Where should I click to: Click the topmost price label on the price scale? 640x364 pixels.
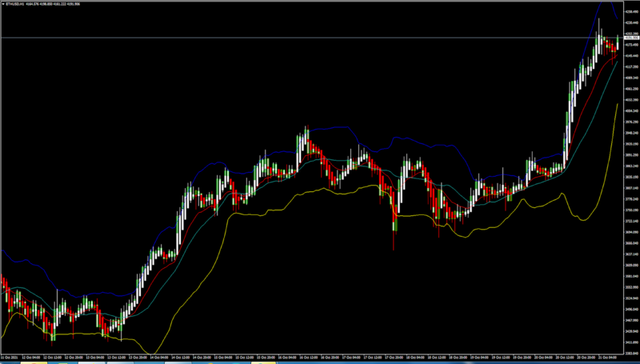point(632,12)
